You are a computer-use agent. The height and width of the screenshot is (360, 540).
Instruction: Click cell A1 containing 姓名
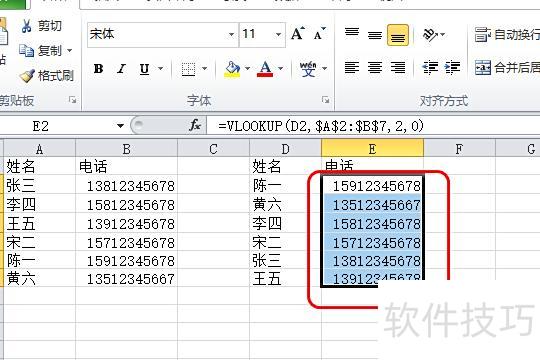coord(39,166)
